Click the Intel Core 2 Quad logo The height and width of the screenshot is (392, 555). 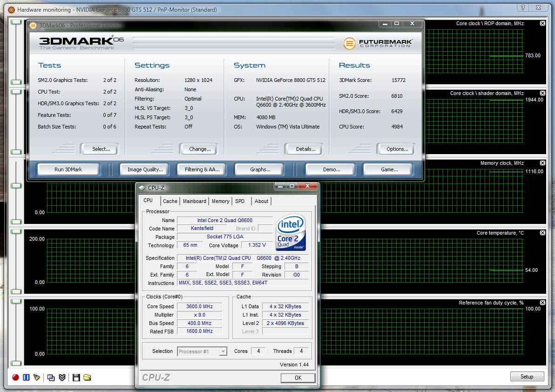[291, 232]
